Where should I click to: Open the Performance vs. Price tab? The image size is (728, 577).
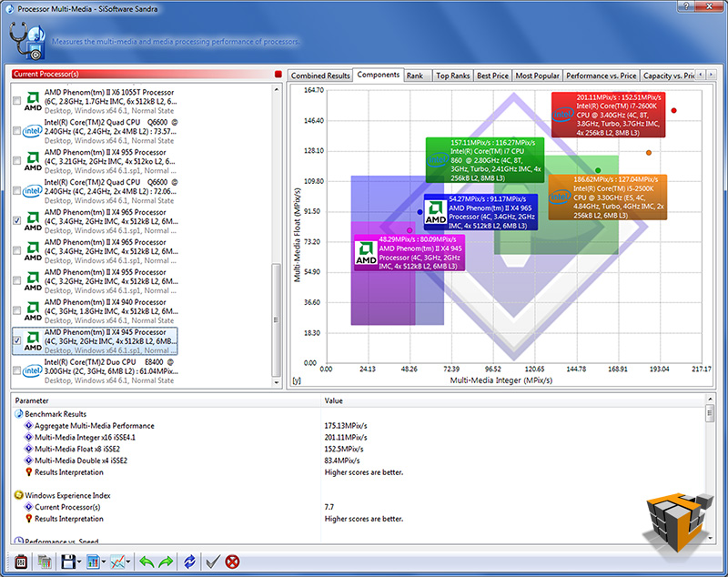pos(602,76)
